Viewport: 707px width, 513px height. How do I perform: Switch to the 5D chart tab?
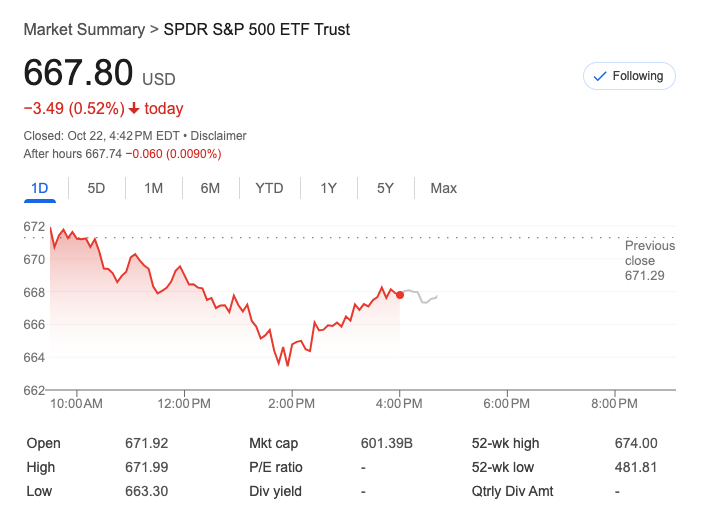click(x=96, y=188)
